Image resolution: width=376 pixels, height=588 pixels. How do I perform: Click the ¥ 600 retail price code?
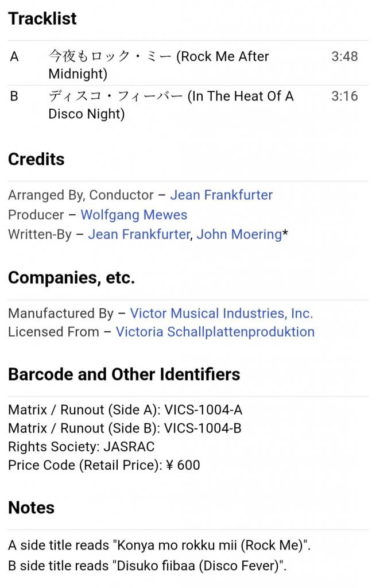(183, 465)
